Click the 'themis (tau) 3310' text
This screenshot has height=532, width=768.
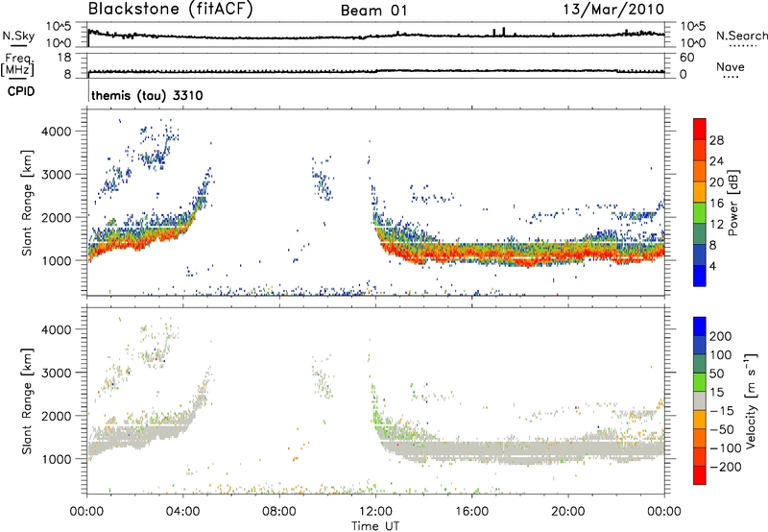tap(147, 95)
